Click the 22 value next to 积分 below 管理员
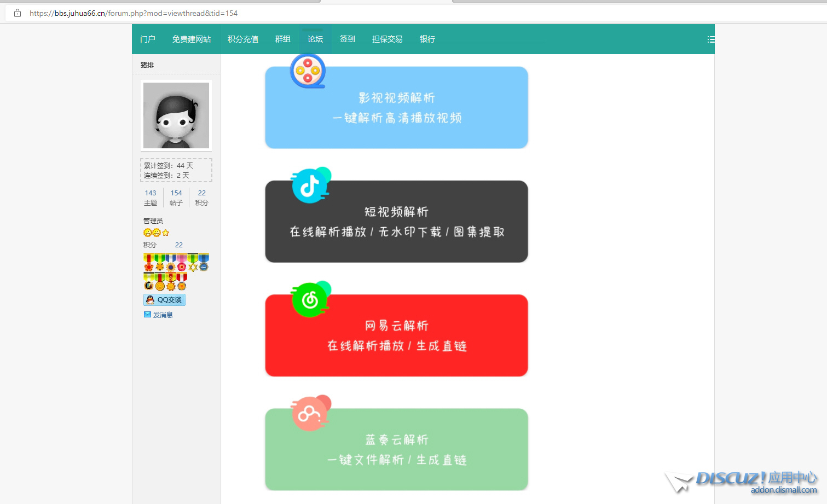Image resolution: width=827 pixels, height=504 pixels. pos(179,245)
